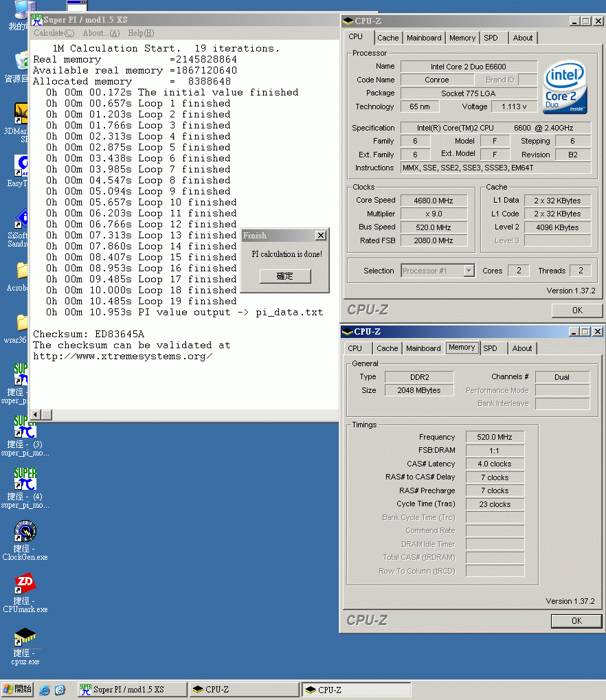Click the Multiplier x 9.0 value
Viewport: 606px width, 700px height.
point(434,214)
